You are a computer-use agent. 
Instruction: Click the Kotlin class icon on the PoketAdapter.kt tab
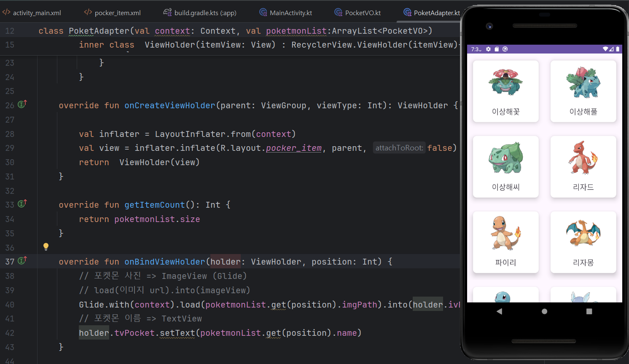point(407,12)
